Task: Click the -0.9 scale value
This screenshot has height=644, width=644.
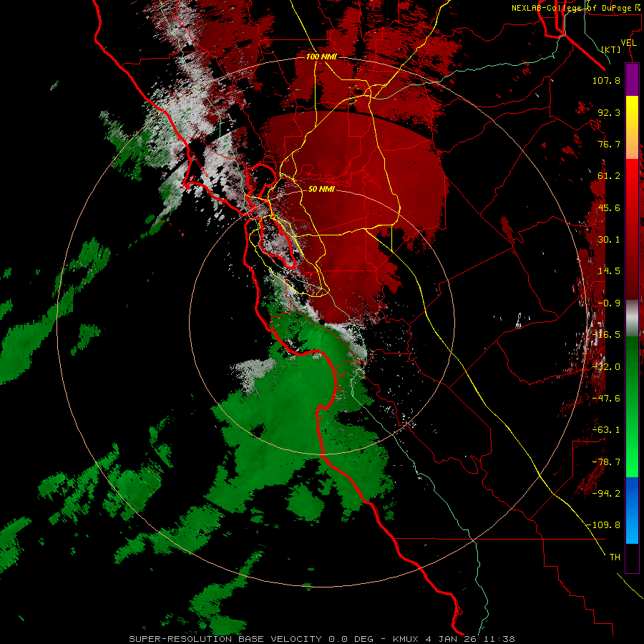Action: [x=609, y=303]
